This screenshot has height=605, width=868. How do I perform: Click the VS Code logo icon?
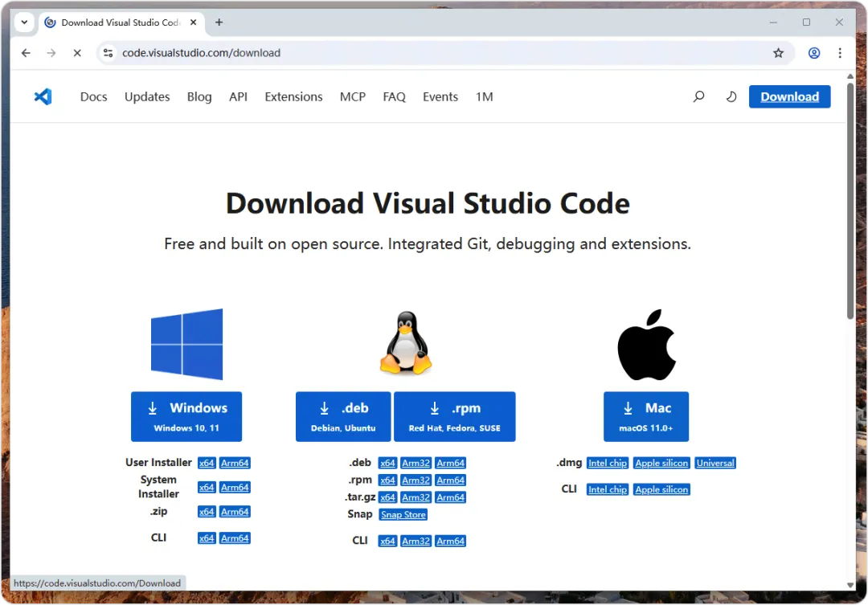(43, 97)
